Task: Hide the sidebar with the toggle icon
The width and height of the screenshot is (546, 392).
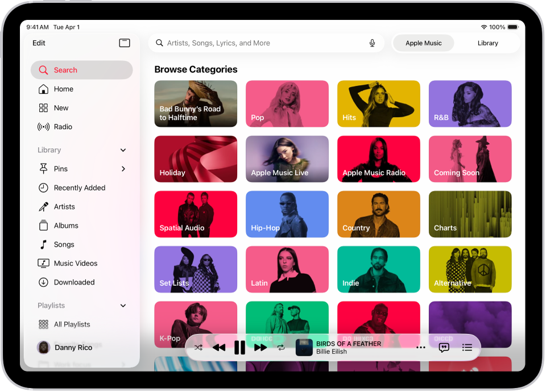Action: (125, 43)
